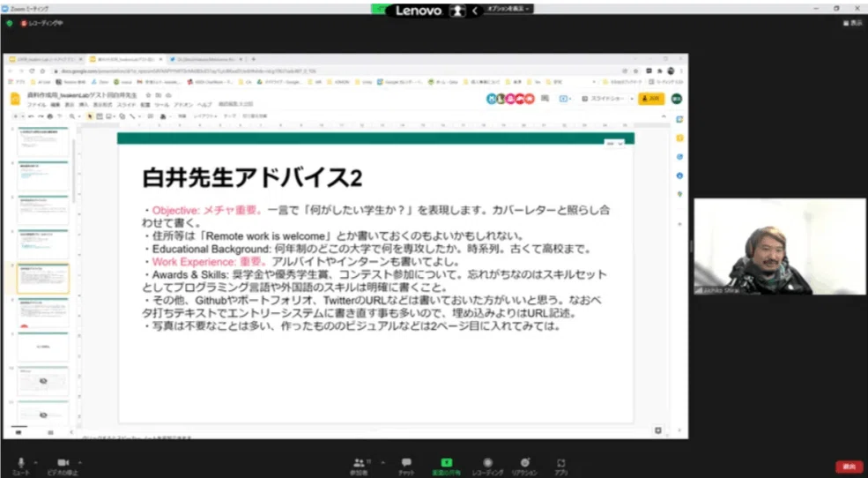Open the yellow Keep side panel icon
The image size is (868, 478).
click(679, 138)
